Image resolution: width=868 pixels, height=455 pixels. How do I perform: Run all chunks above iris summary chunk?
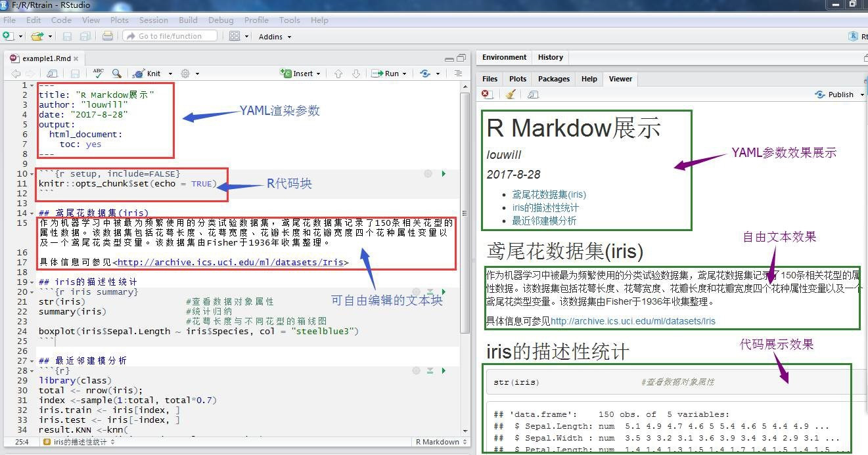(x=430, y=292)
